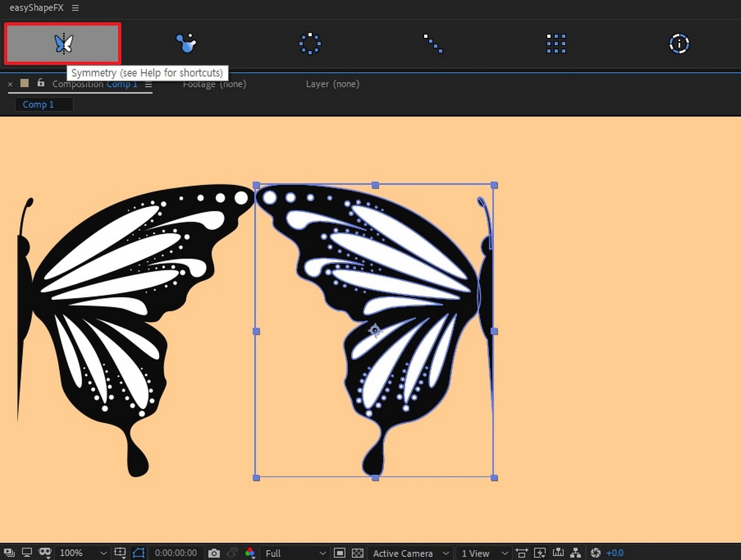
Task: Toggle the transparency grid checkerboard
Action: [358, 553]
